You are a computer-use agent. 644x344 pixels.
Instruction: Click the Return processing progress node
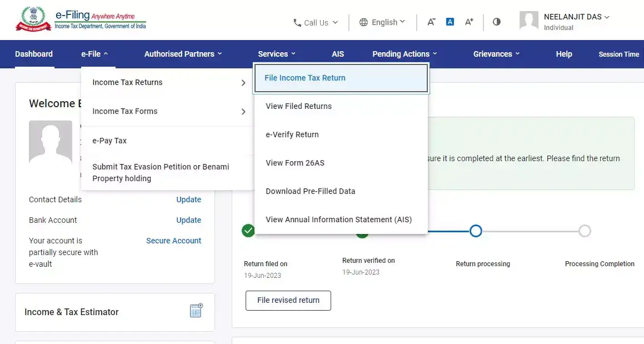coord(475,230)
